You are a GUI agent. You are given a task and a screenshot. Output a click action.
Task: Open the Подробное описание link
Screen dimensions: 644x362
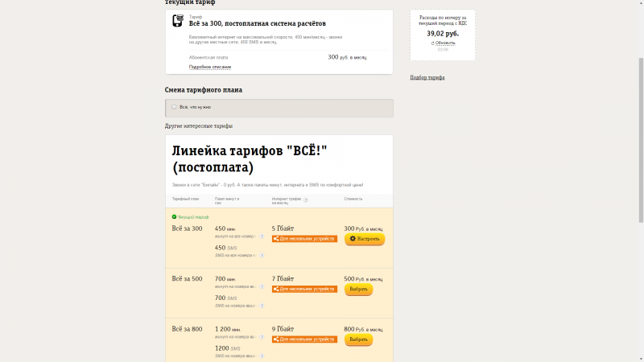pyautogui.click(x=210, y=67)
